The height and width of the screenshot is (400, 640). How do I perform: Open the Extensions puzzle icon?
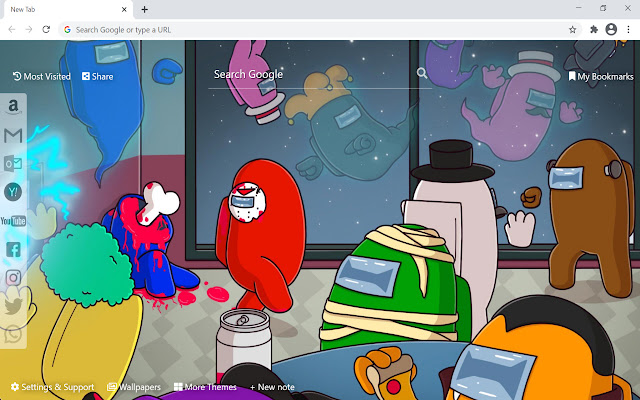coord(594,29)
